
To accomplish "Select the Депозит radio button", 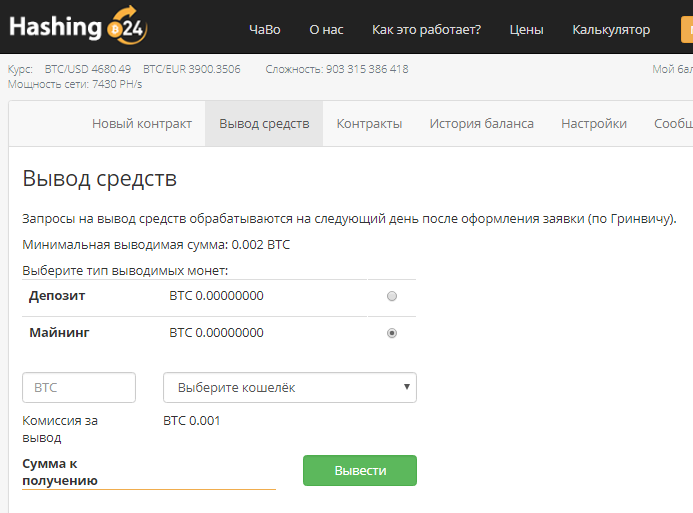I will coord(392,296).
